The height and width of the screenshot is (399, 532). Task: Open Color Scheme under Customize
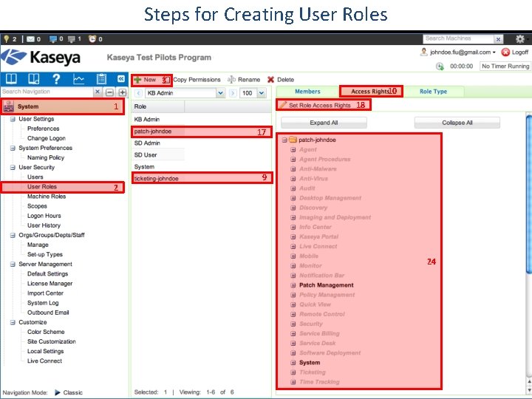(x=46, y=332)
